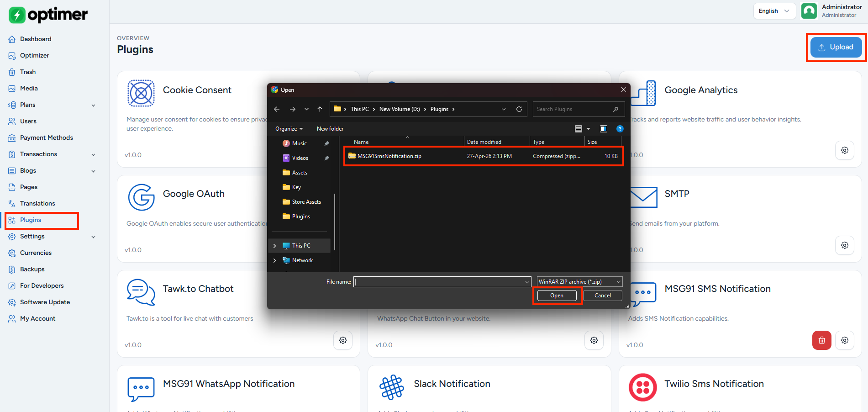
Task: Select Plugins in the sidebar menu
Action: pyautogui.click(x=31, y=220)
